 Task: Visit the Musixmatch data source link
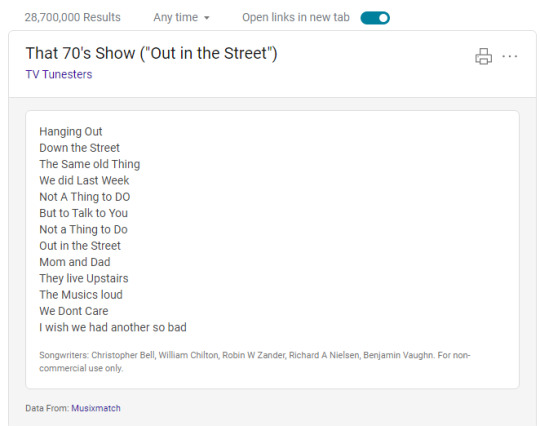pyautogui.click(x=96, y=408)
